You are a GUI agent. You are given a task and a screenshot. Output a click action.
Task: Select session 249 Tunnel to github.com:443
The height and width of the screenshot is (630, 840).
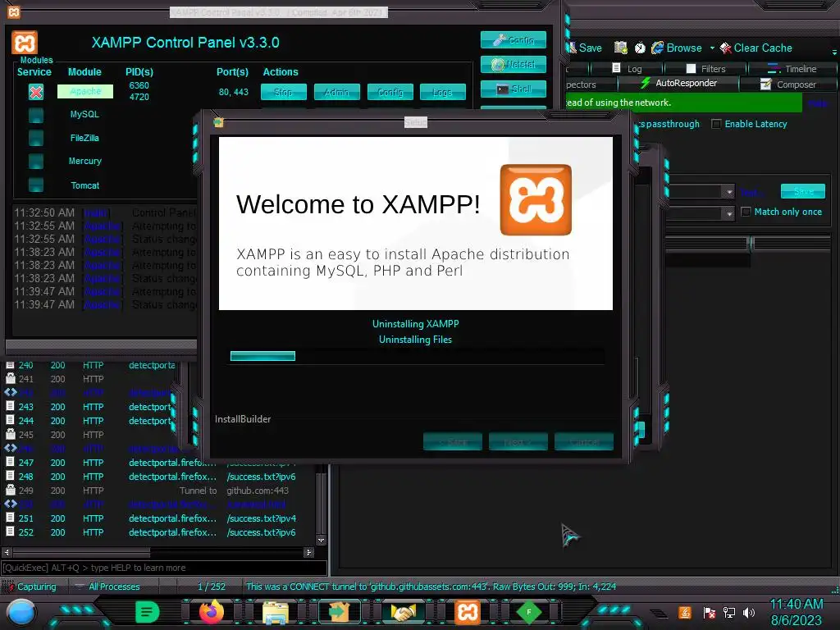pos(160,491)
